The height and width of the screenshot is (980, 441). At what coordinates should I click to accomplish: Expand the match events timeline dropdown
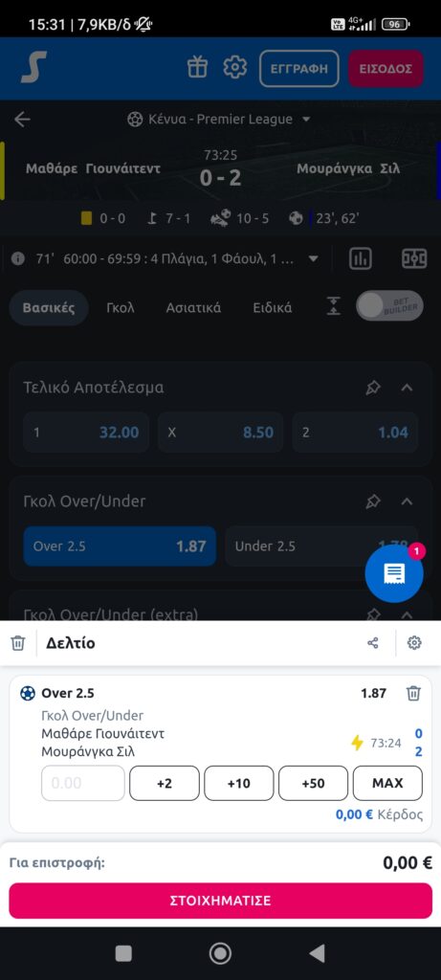pyautogui.click(x=314, y=258)
